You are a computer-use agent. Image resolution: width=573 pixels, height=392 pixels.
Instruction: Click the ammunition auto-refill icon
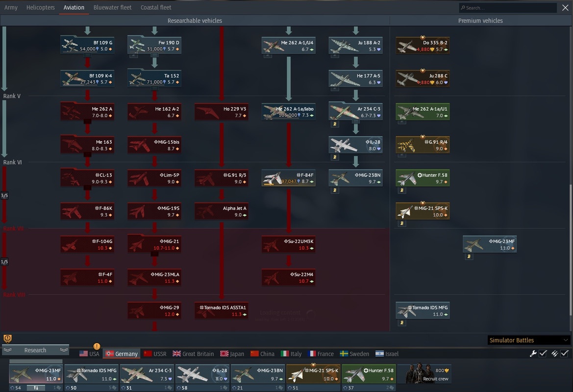[554, 353]
